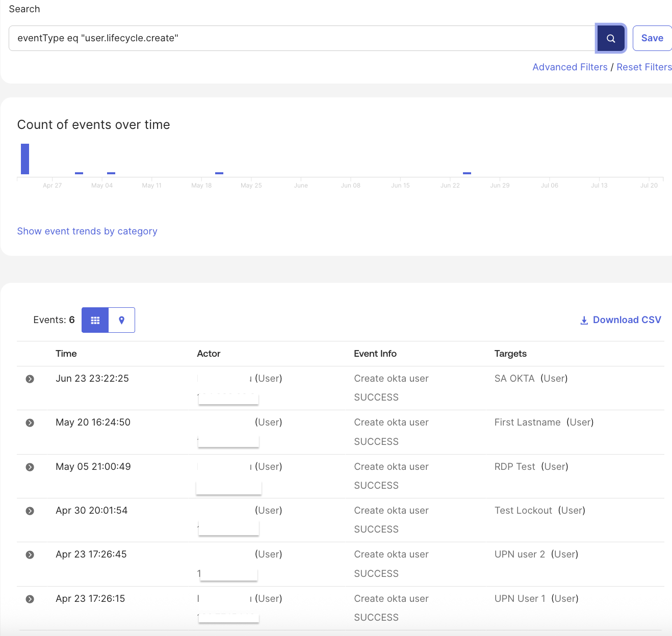672x636 pixels.
Task: Open the Test Lockout target user
Action: 523,511
